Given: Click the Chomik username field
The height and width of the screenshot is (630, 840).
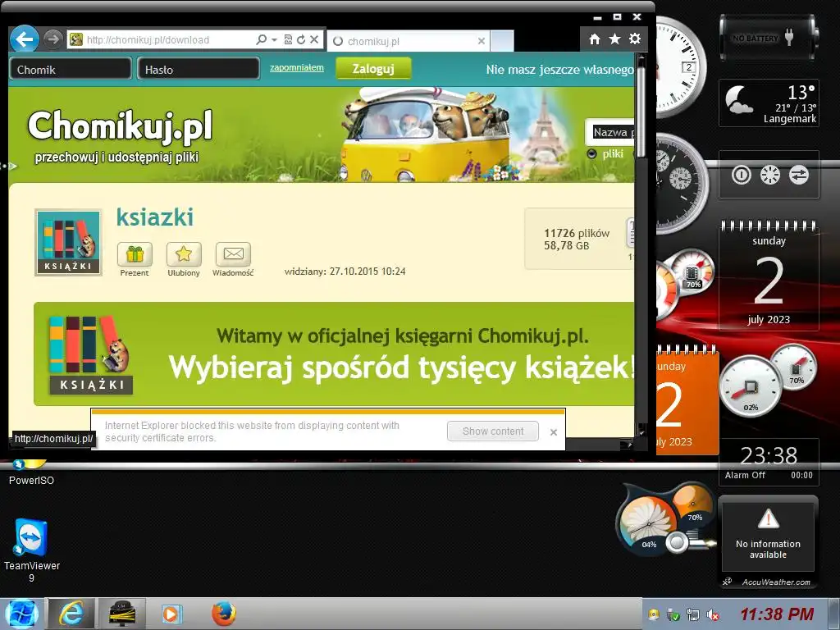Looking at the screenshot, I should tap(71, 69).
